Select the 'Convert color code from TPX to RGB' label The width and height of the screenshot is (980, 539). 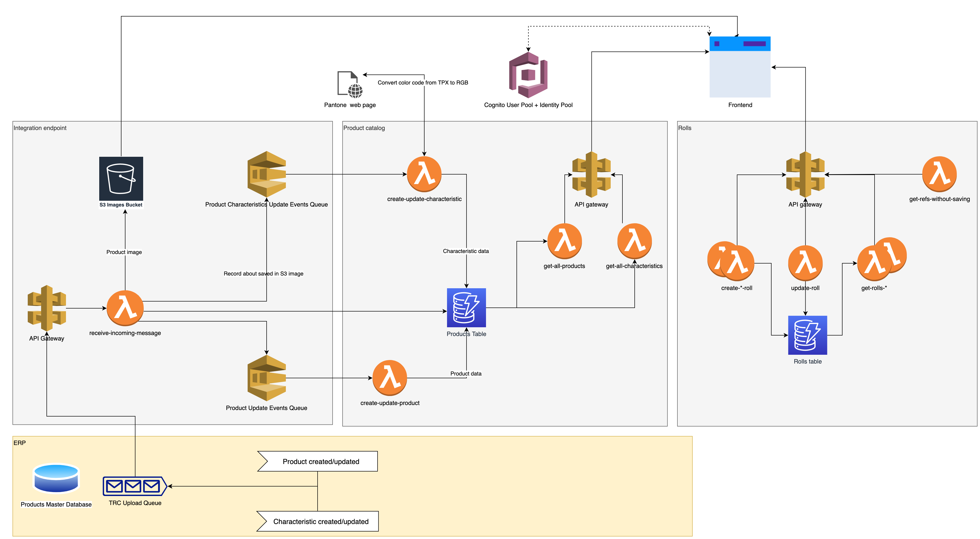423,82
